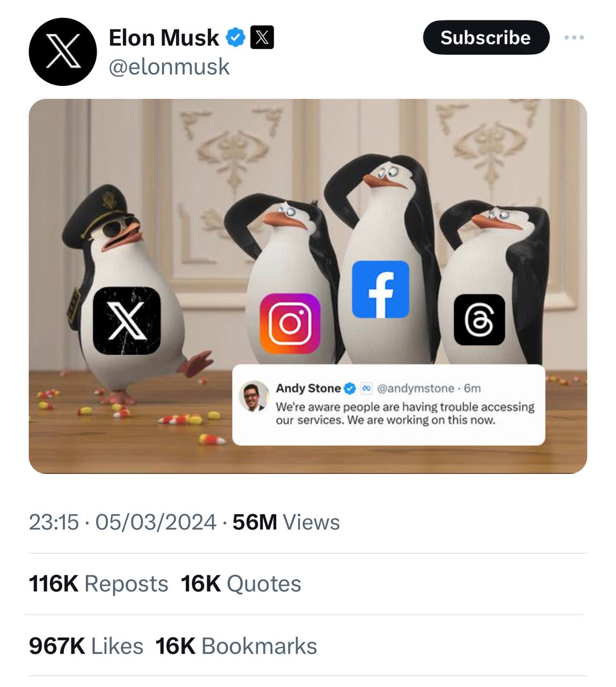Click the 16K Bookmarks count
Viewport: 616px width, 687px height.
click(236, 646)
